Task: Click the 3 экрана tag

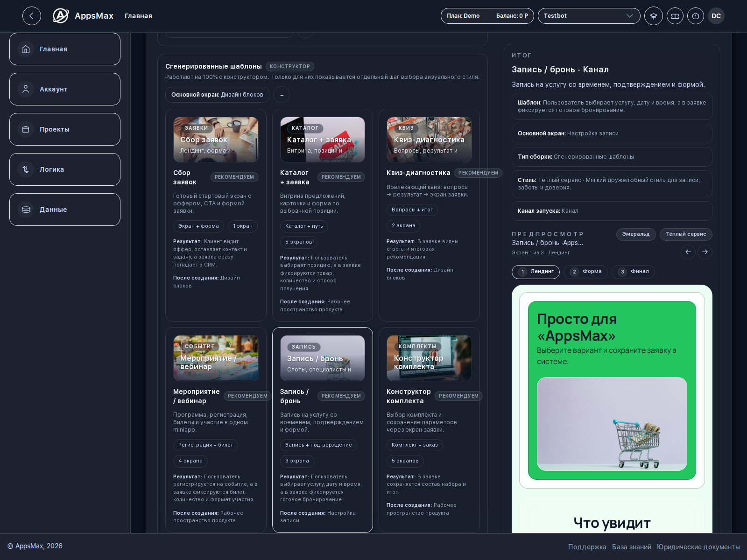Action: tap(297, 461)
